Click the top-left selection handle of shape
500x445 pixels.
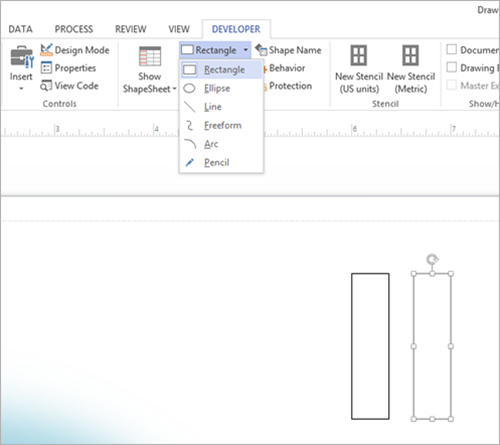point(414,274)
